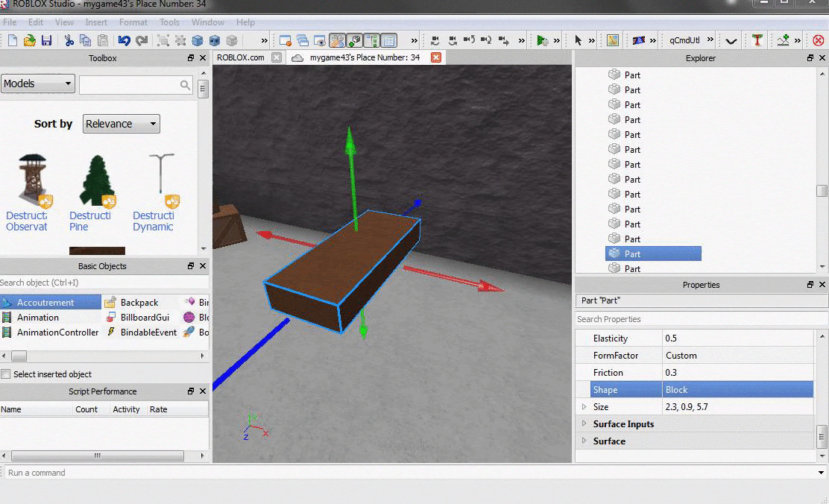Click the New file icon
The image size is (829, 504).
click(x=13, y=40)
